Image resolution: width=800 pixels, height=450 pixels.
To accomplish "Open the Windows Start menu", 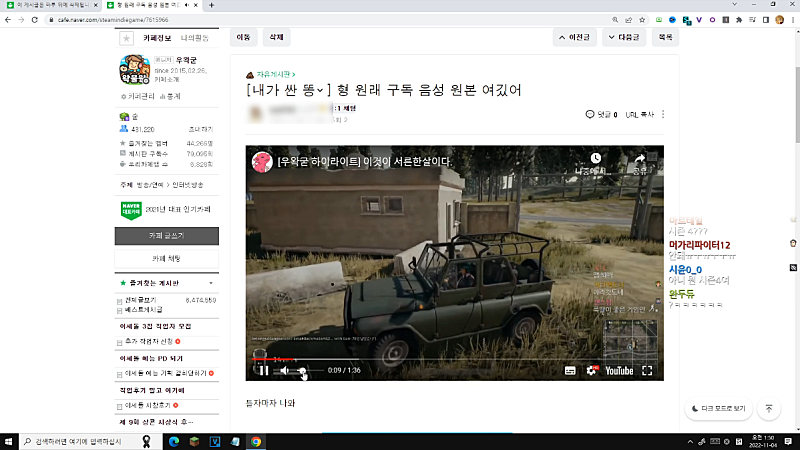I will point(9,441).
